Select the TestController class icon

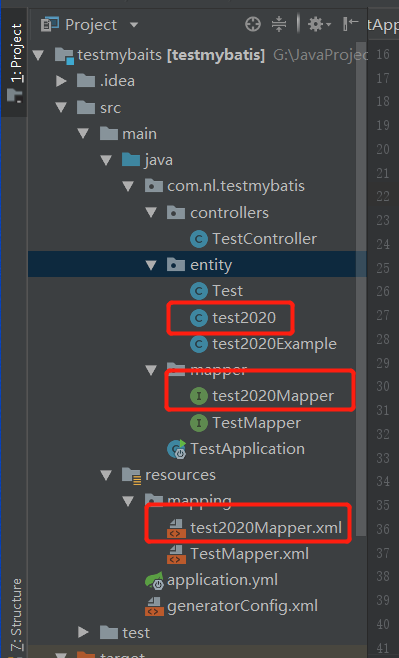tap(199, 239)
